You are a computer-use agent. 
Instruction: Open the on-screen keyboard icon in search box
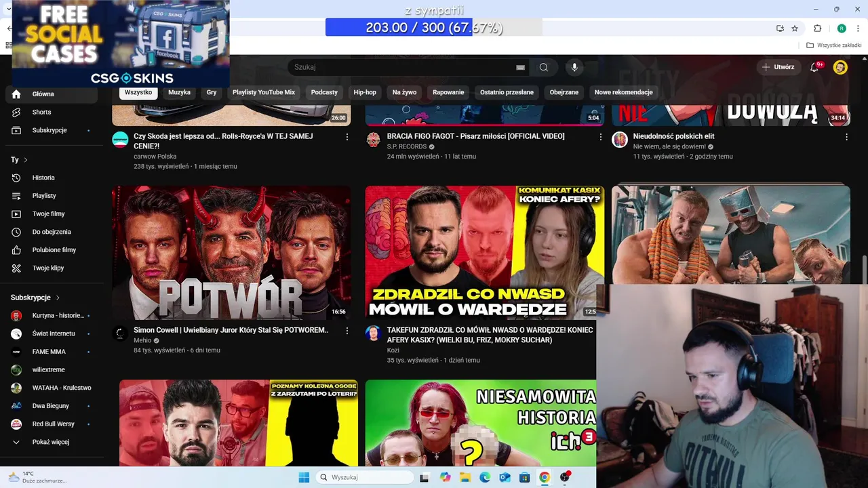(x=520, y=67)
